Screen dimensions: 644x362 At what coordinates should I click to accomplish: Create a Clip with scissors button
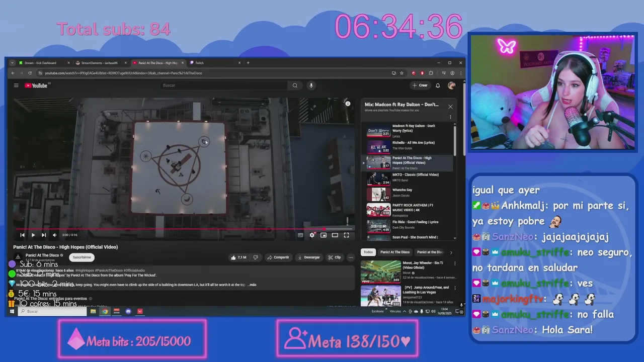pos(335,257)
